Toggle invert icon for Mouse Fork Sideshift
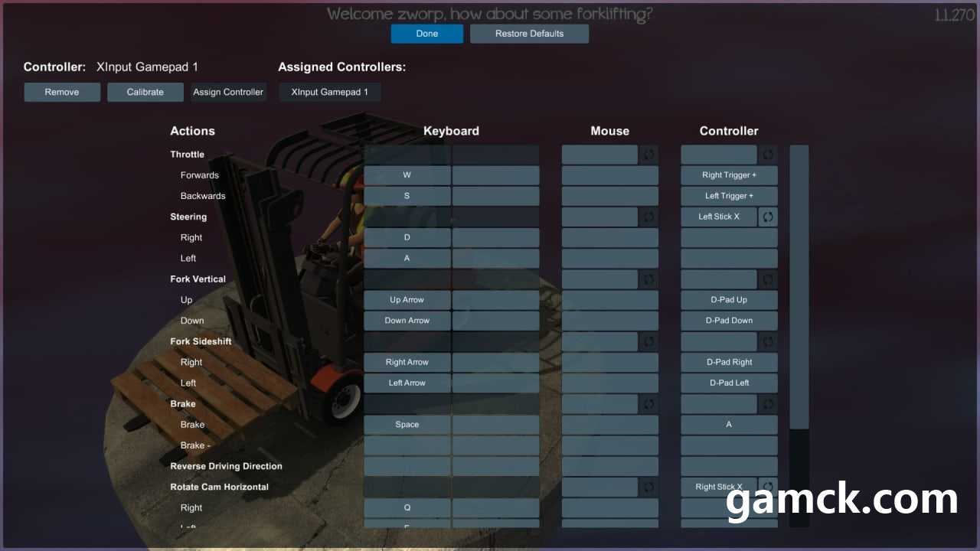Image resolution: width=980 pixels, height=551 pixels. pos(648,341)
